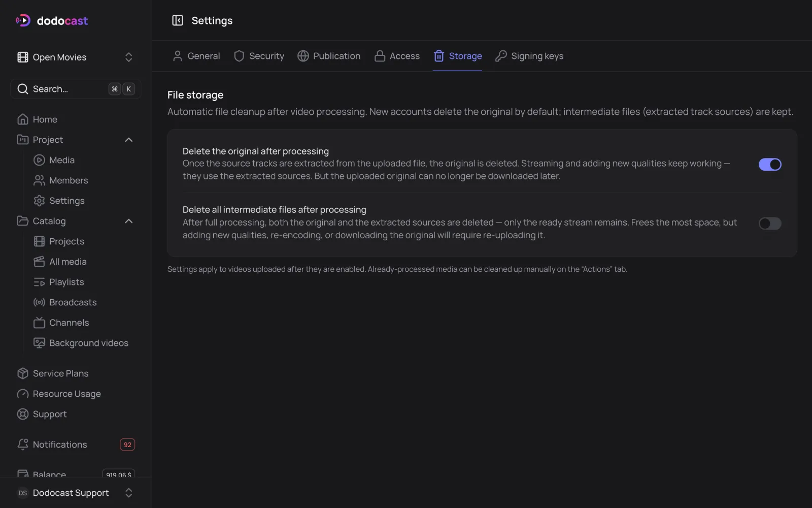Click the File storage heading

pyautogui.click(x=195, y=95)
